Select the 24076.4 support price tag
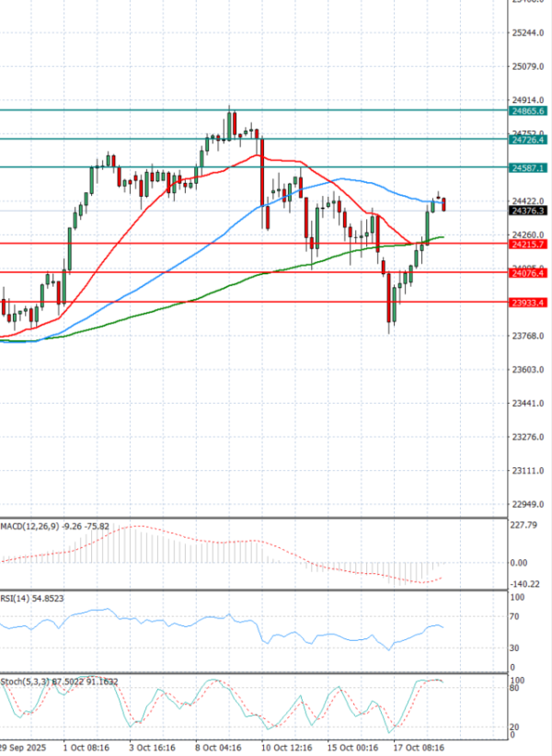552x756 pixels. (x=528, y=273)
